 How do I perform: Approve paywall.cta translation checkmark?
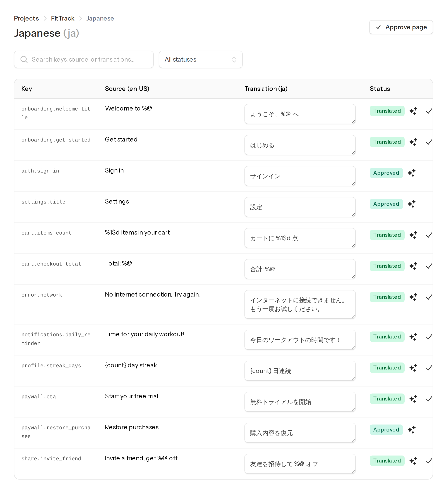tap(429, 399)
